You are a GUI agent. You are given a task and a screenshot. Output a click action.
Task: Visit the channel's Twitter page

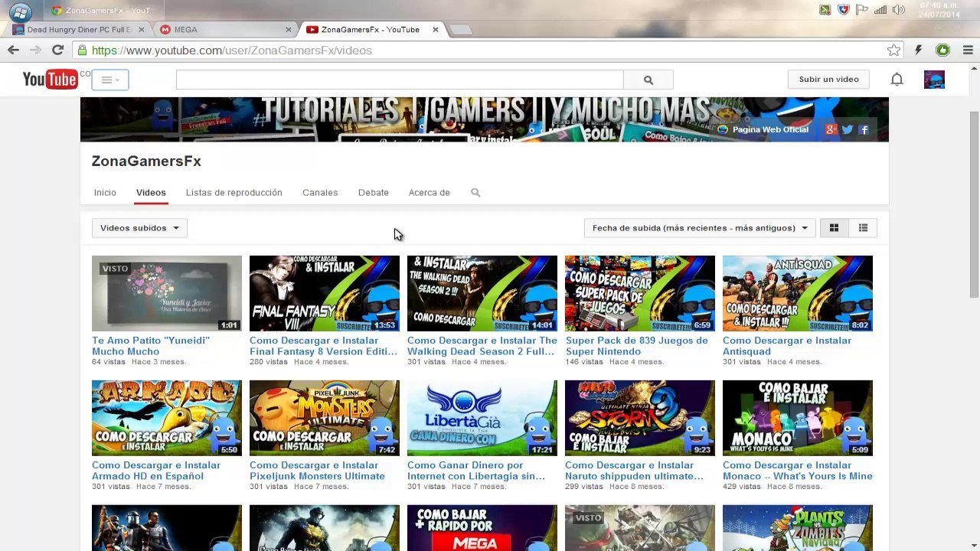tap(848, 130)
